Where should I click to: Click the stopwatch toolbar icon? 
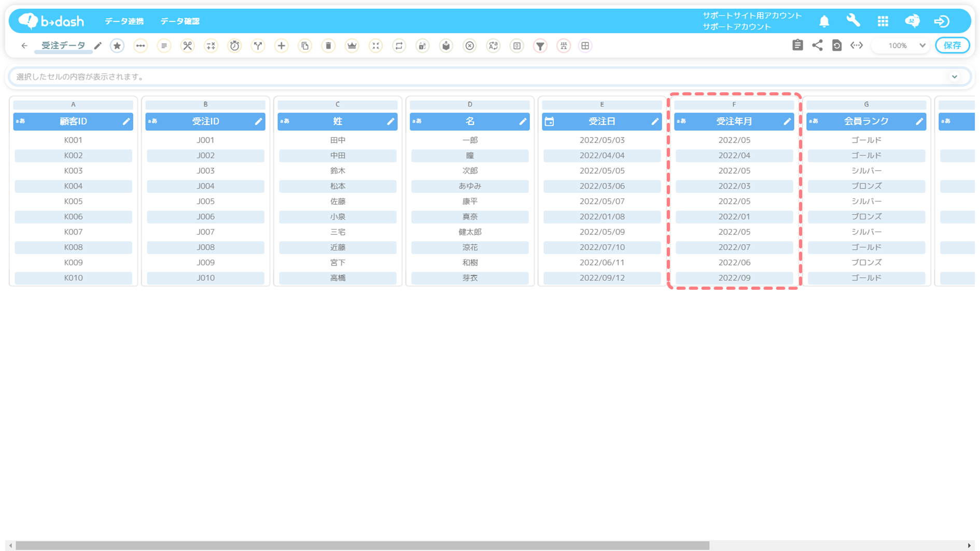pyautogui.click(x=234, y=46)
